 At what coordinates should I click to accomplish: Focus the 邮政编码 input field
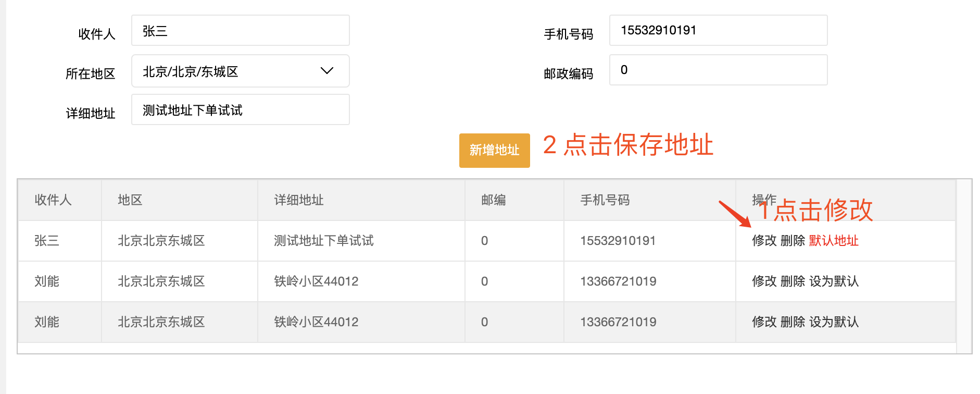(718, 70)
